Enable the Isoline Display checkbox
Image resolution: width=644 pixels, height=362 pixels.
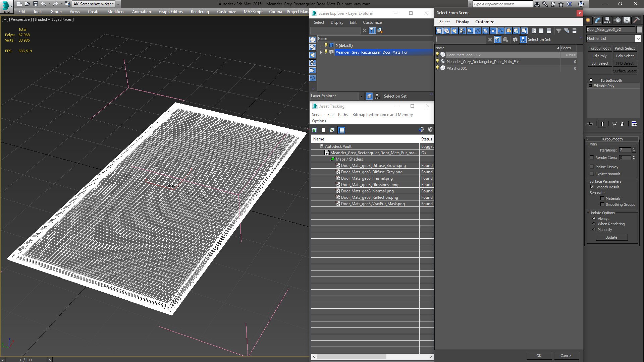592,167
